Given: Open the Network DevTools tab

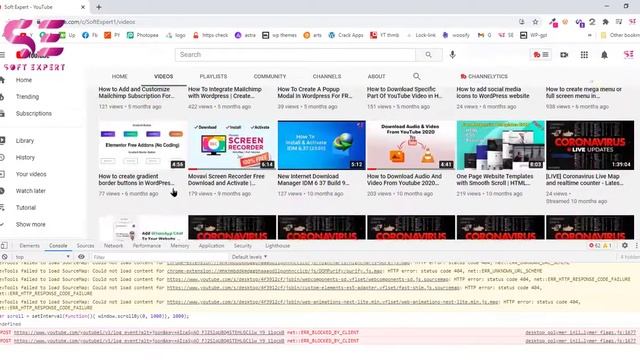Looking at the screenshot, I should click(113, 246).
